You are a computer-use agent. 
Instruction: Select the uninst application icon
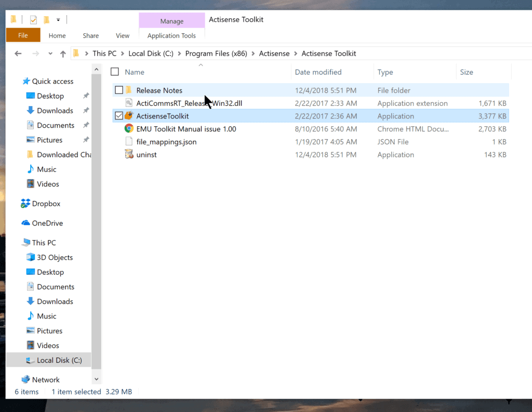[129, 154]
